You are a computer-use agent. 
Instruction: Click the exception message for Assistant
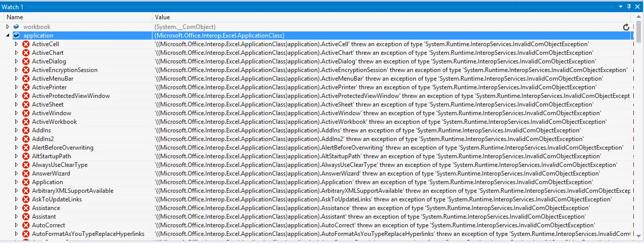pyautogui.click(x=370, y=217)
